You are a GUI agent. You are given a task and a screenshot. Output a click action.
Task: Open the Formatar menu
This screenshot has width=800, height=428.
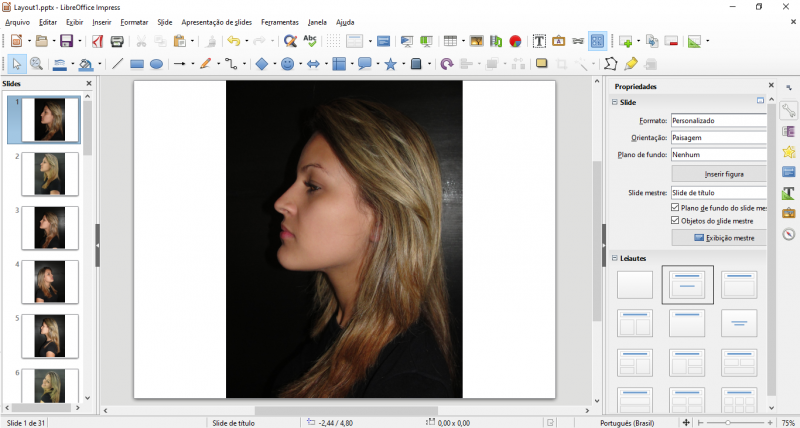tap(134, 21)
